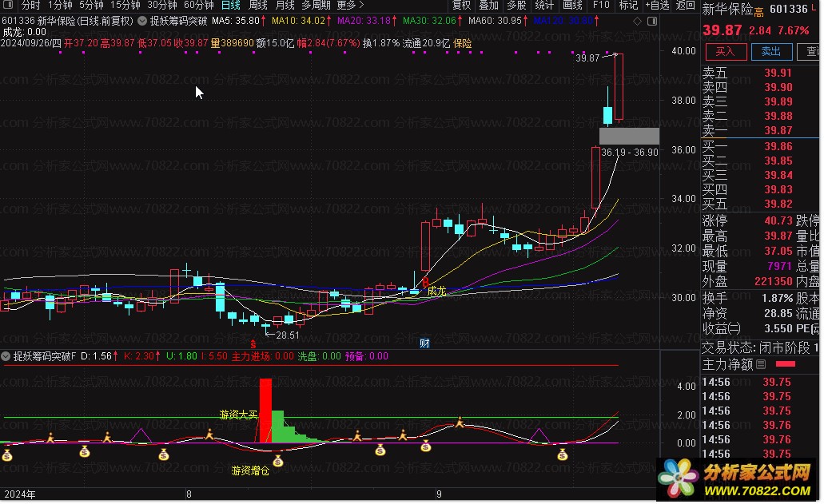Open the 多股 multi-stock view

click(x=516, y=6)
